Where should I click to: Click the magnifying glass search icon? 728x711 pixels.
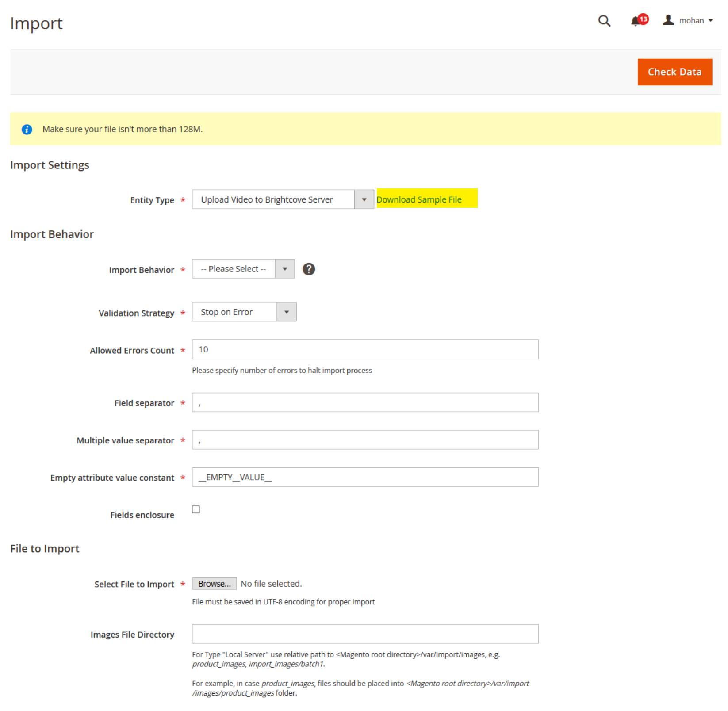point(604,21)
